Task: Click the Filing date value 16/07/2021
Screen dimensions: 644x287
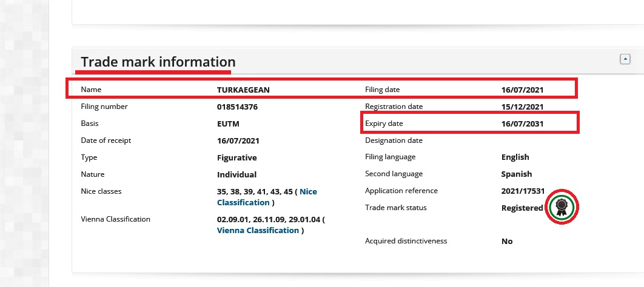Action: click(522, 90)
